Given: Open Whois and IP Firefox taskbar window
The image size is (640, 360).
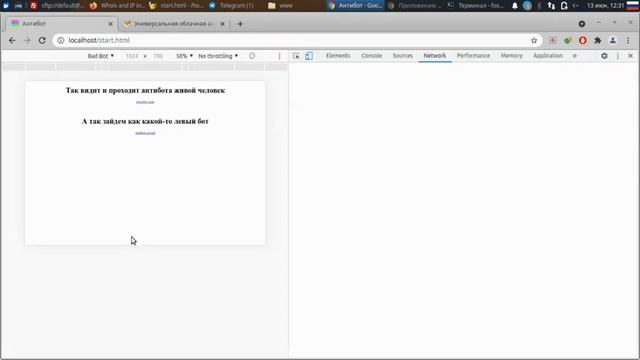Looking at the screenshot, I should click(x=117, y=6).
